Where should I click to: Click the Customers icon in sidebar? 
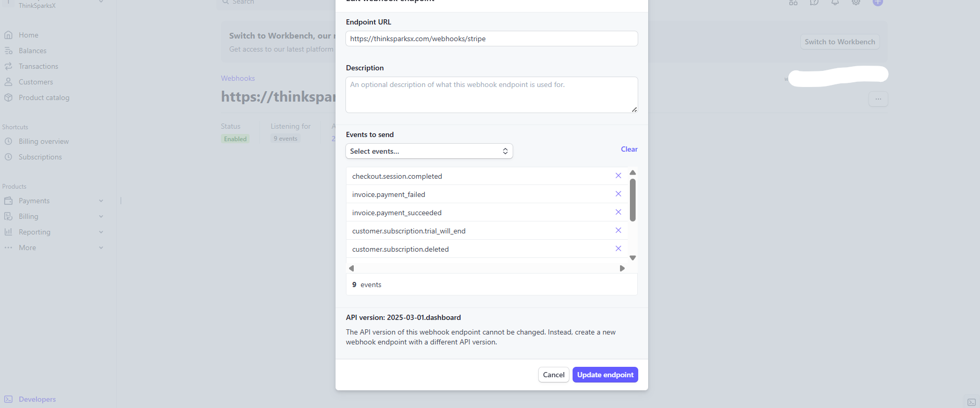tap(8, 82)
